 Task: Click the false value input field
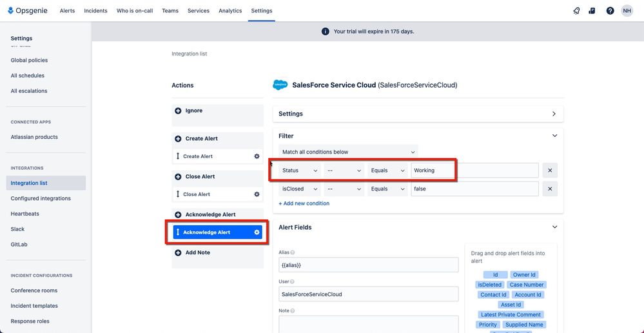tap(475, 188)
